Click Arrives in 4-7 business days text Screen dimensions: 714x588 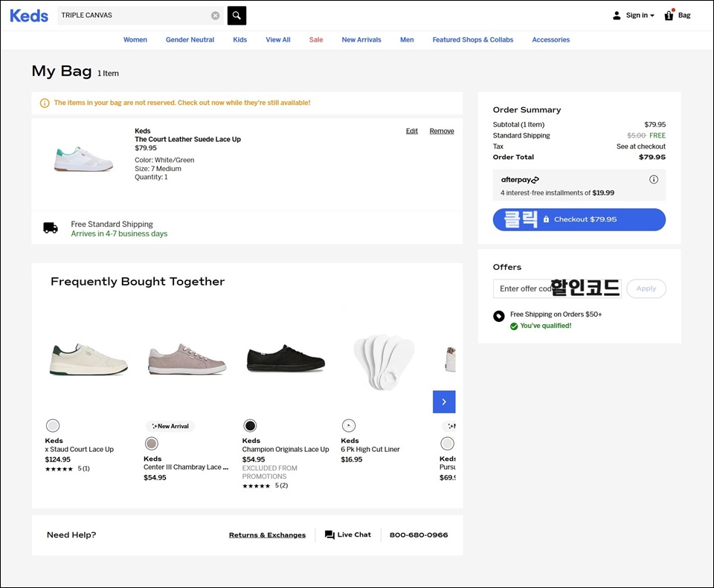(x=119, y=233)
